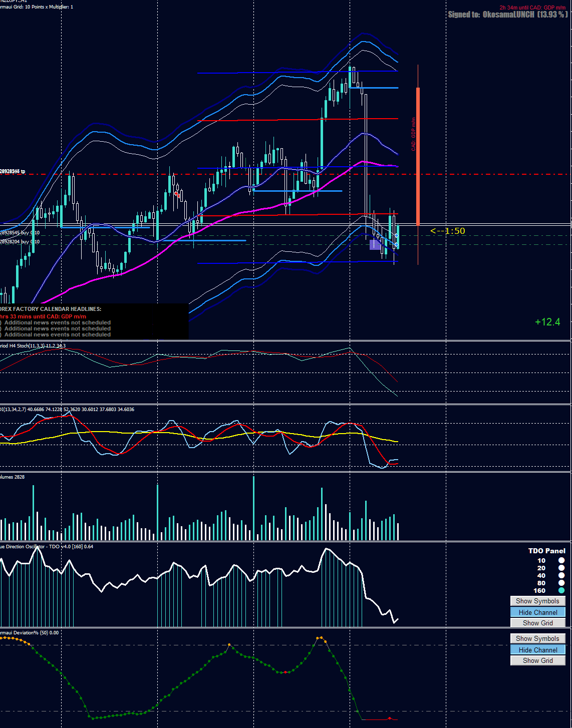Select the 20 period dot in TDO Panel
This screenshot has width=572, height=728.
[x=561, y=568]
